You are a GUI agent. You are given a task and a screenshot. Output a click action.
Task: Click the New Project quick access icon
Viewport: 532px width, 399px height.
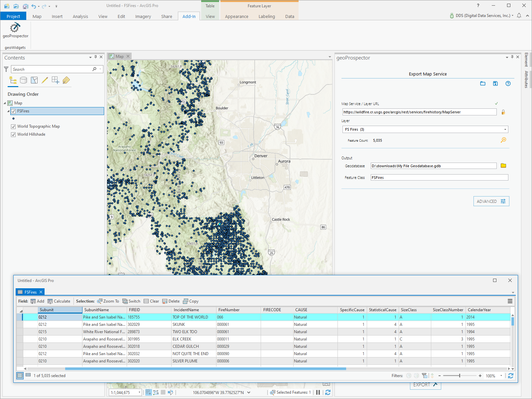coord(7,6)
